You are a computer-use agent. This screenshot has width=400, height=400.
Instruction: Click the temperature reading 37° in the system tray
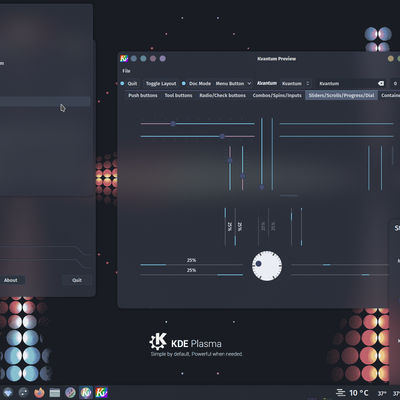[x=382, y=394]
